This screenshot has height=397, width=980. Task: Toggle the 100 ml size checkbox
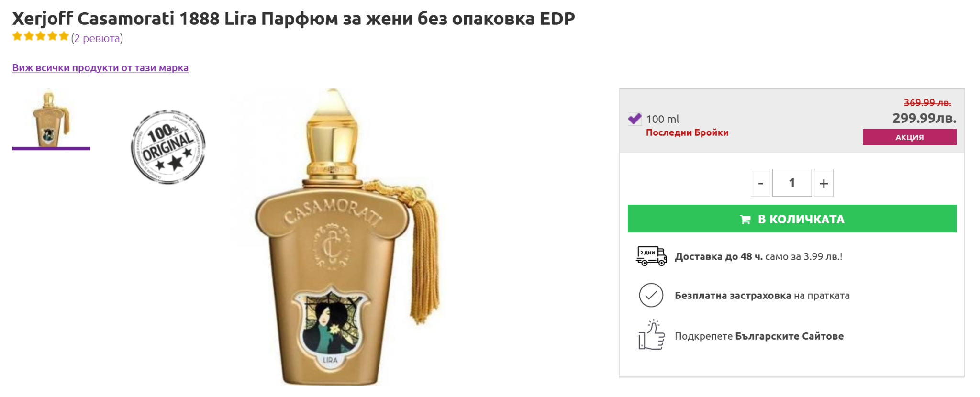635,119
